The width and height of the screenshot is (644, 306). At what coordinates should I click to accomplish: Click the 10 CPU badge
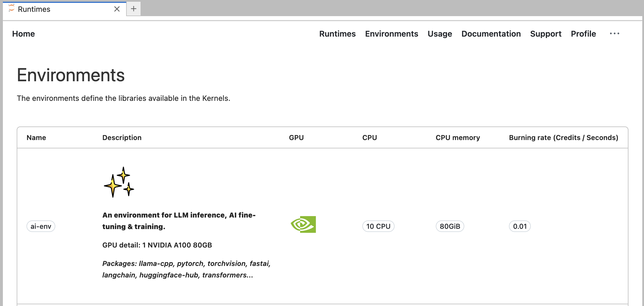click(x=378, y=226)
